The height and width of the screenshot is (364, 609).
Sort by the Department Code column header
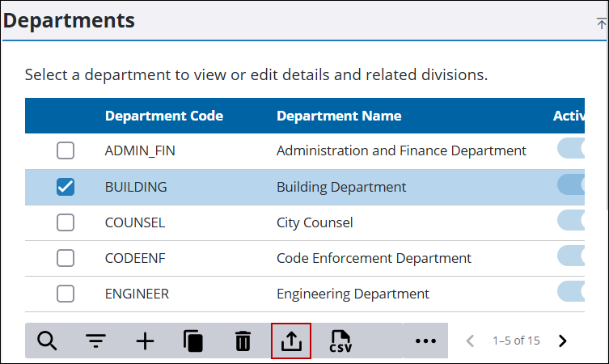point(164,116)
